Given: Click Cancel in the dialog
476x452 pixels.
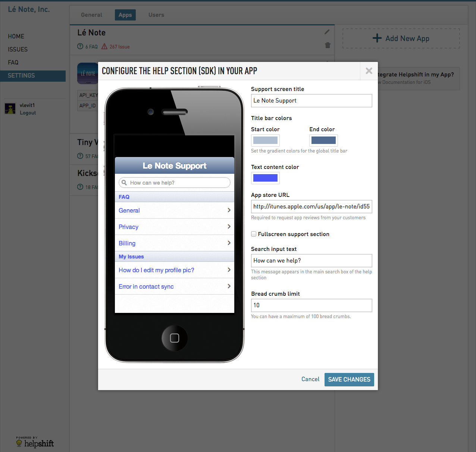Looking at the screenshot, I should pos(310,379).
